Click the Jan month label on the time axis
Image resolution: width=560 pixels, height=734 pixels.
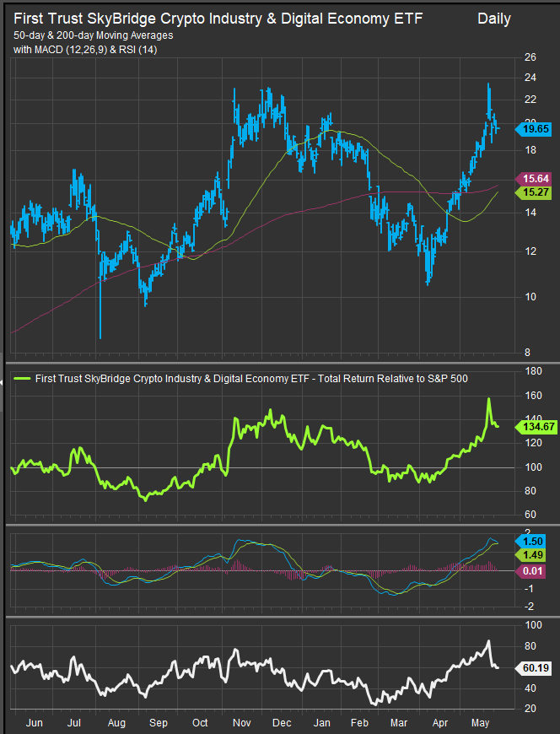(322, 723)
